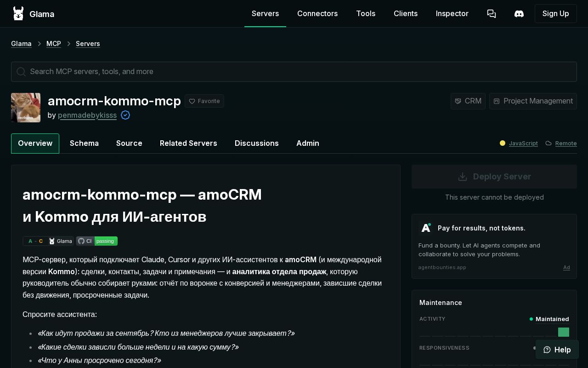
Task: Switch to the Admin tab
Action: pyautogui.click(x=308, y=144)
